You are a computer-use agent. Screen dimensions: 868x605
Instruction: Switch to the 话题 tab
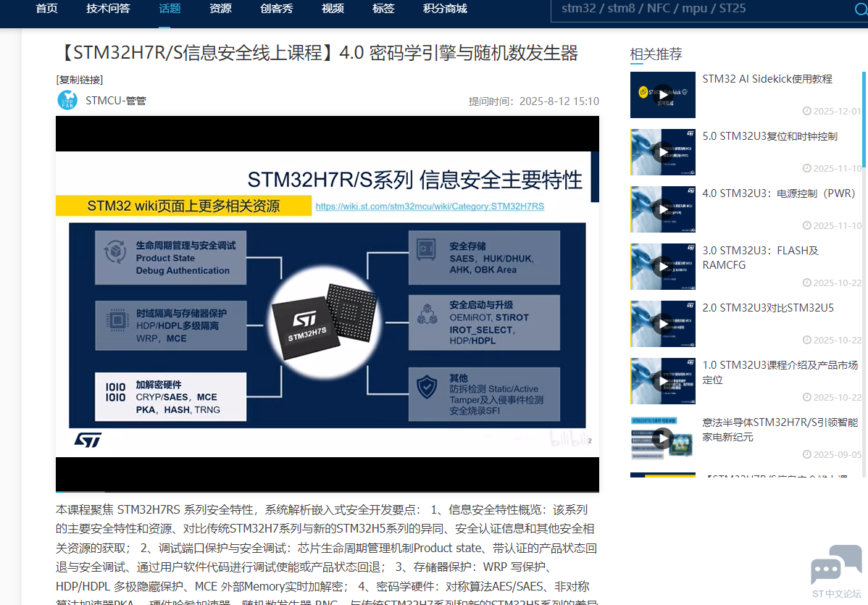pos(169,9)
